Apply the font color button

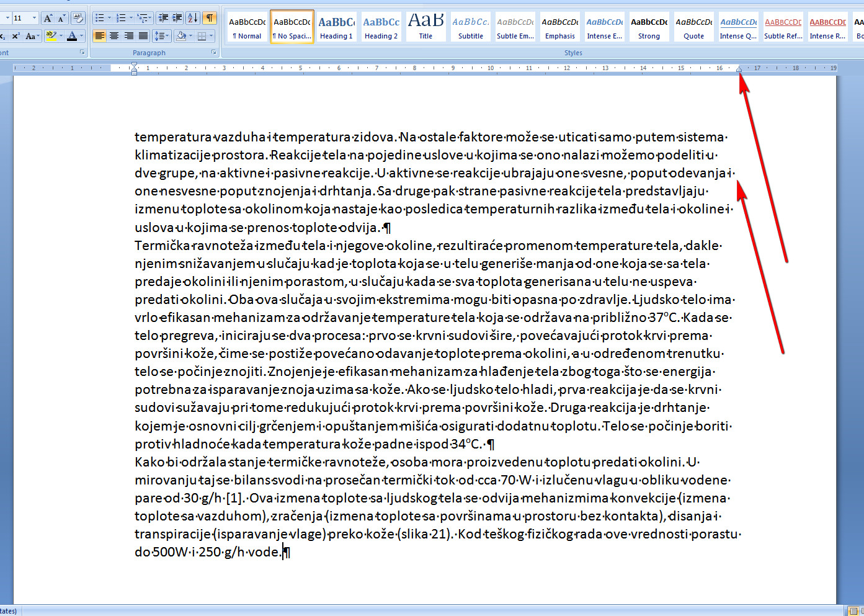(72, 36)
